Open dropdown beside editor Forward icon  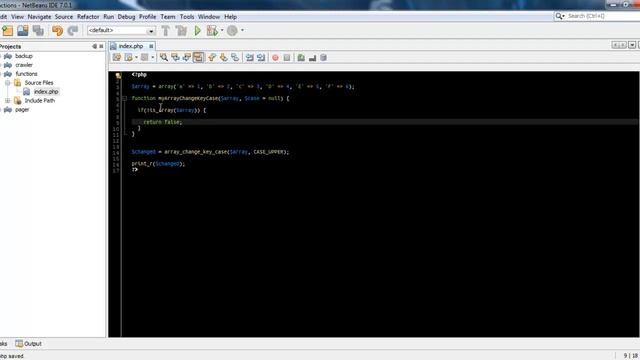click(x=136, y=58)
